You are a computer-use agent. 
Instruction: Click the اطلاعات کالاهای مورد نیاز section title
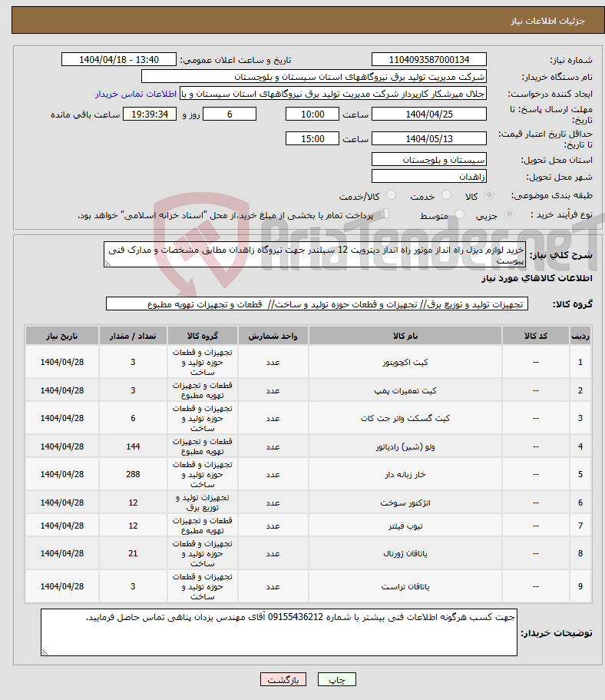coord(537,278)
